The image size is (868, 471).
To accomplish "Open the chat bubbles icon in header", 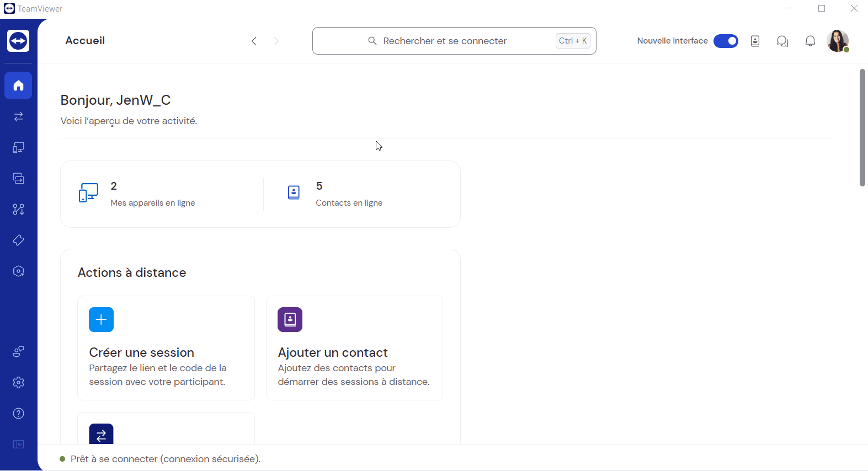I will point(782,41).
